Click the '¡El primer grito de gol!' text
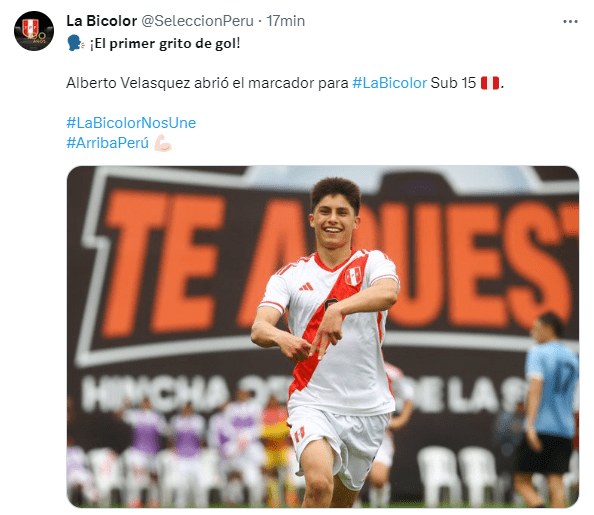 point(165,44)
